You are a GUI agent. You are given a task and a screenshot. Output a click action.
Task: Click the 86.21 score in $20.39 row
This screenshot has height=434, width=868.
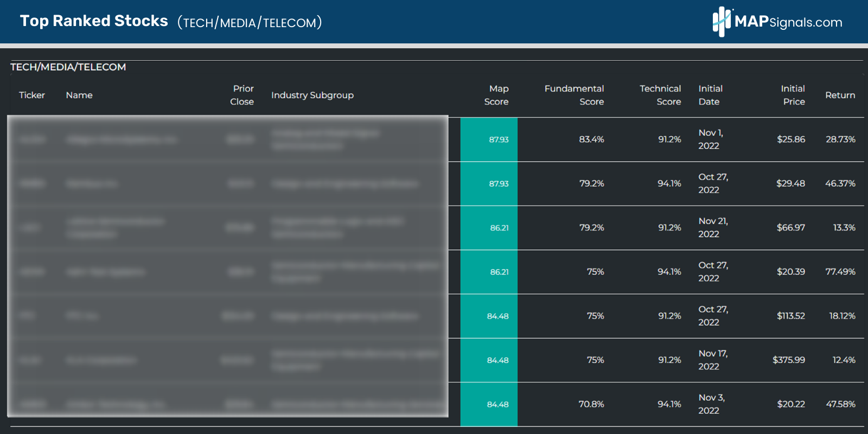[x=499, y=272]
